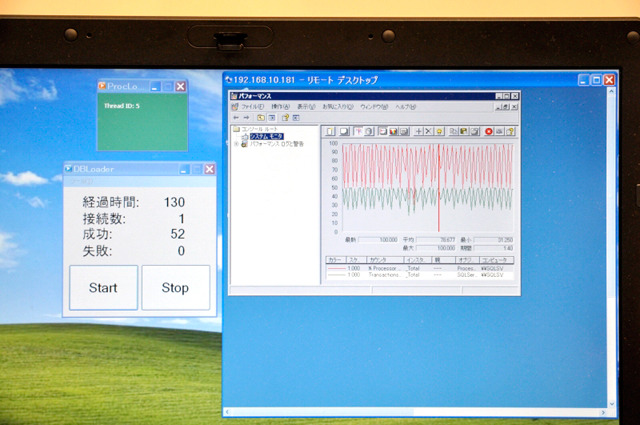Click the Paste Counter List icon

pyautogui.click(x=464, y=131)
